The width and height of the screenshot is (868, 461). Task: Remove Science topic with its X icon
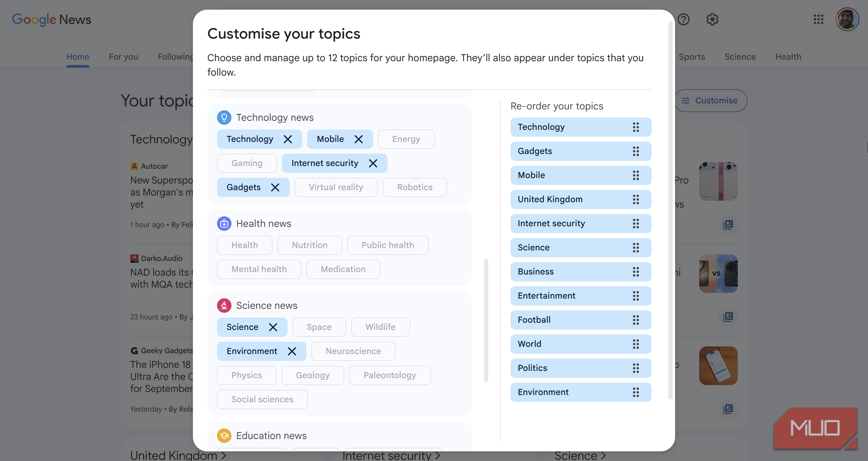pyautogui.click(x=273, y=327)
